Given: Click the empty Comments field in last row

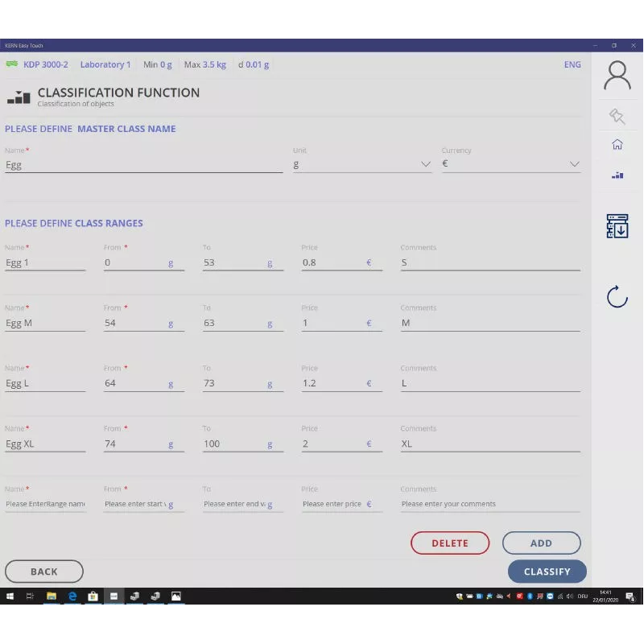Looking at the screenshot, I should point(489,504).
